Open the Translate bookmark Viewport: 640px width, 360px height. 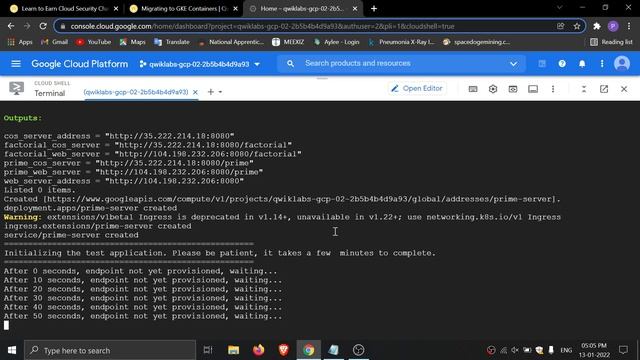[171, 42]
